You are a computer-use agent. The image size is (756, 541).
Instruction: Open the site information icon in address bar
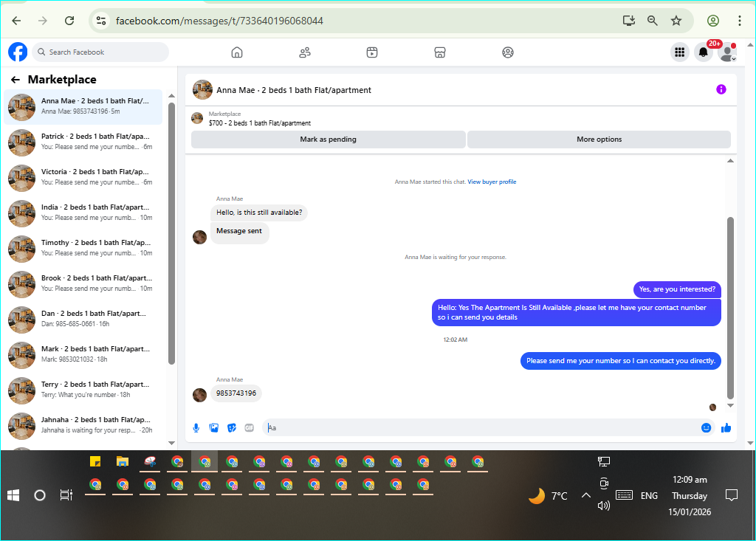coord(101,21)
